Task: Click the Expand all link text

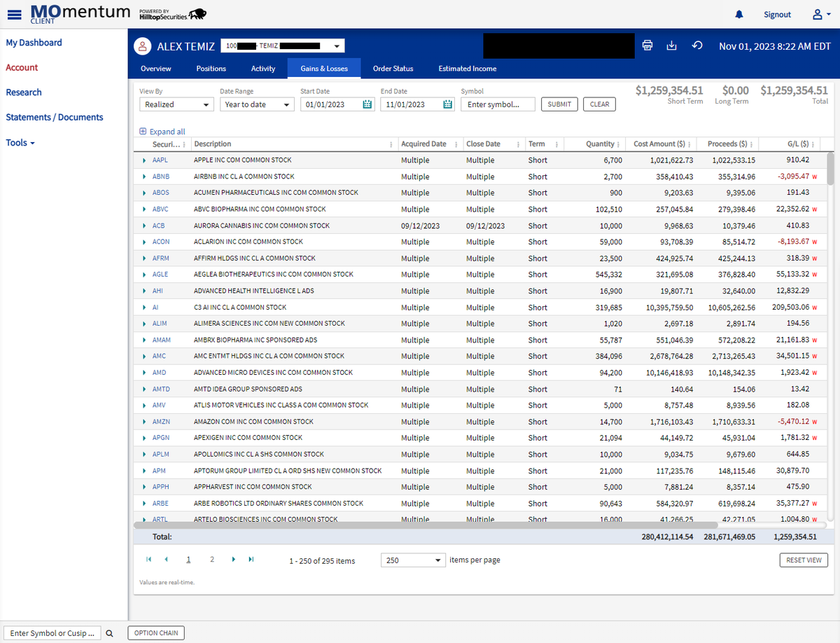Action: pos(167,132)
